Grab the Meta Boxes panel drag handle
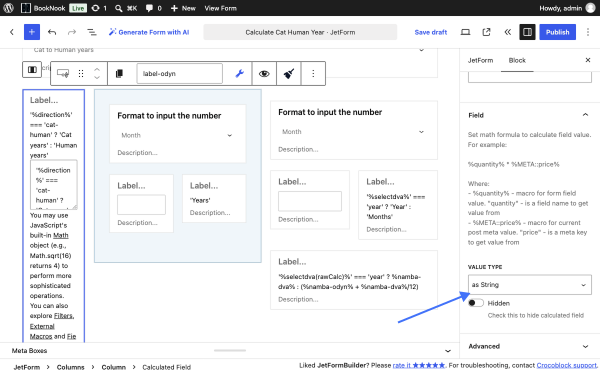600x375 pixels. (230, 350)
